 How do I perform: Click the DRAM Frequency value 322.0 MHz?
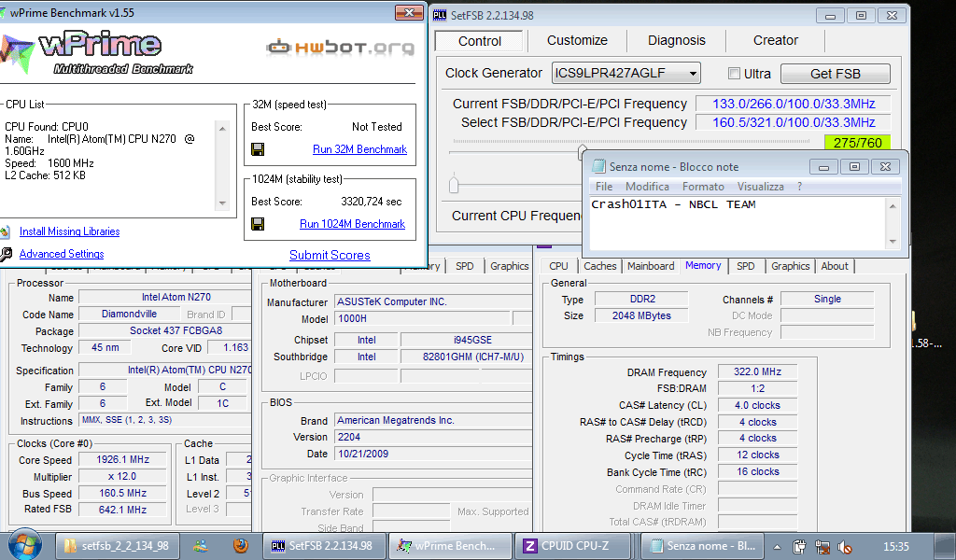(757, 371)
